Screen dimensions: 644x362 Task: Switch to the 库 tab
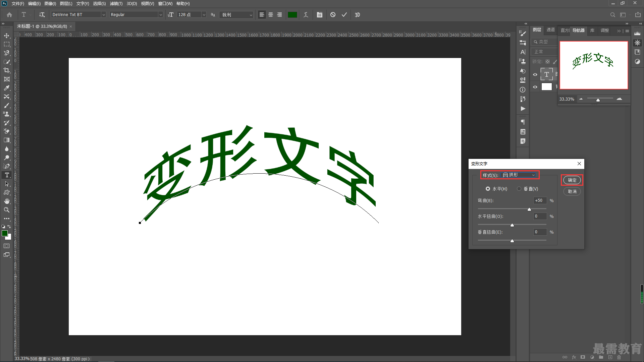[592, 31]
